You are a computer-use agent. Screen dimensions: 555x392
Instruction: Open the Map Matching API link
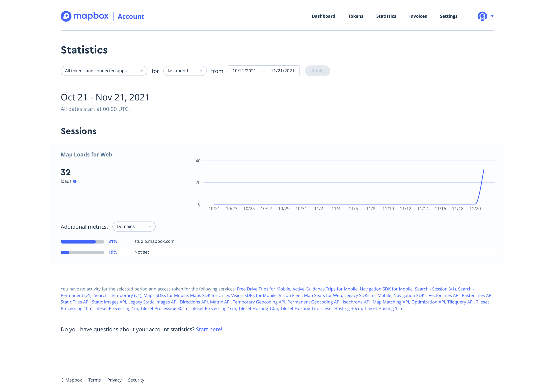(x=391, y=302)
